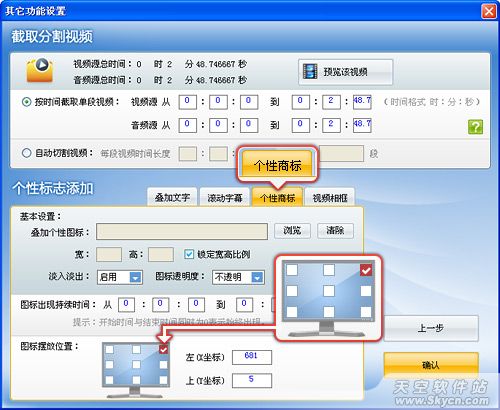Screen dimensions: 500x410
Task: Click the 预览该视频 button
Action: pyautogui.click(x=345, y=72)
